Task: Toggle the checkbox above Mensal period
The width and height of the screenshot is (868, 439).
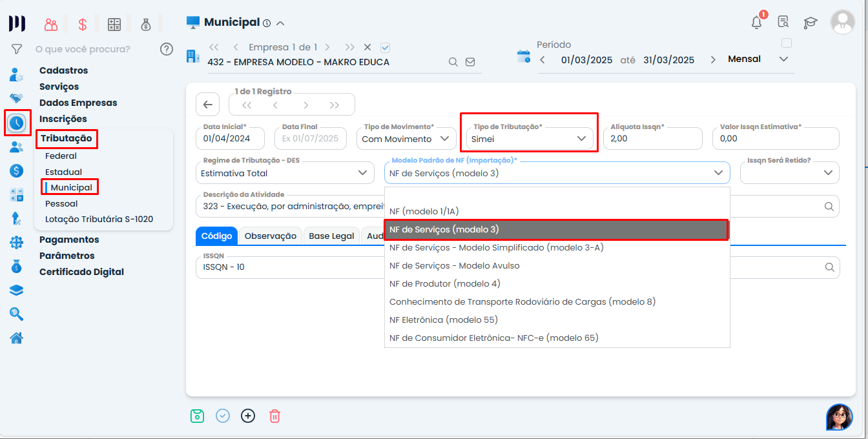Action: point(786,43)
